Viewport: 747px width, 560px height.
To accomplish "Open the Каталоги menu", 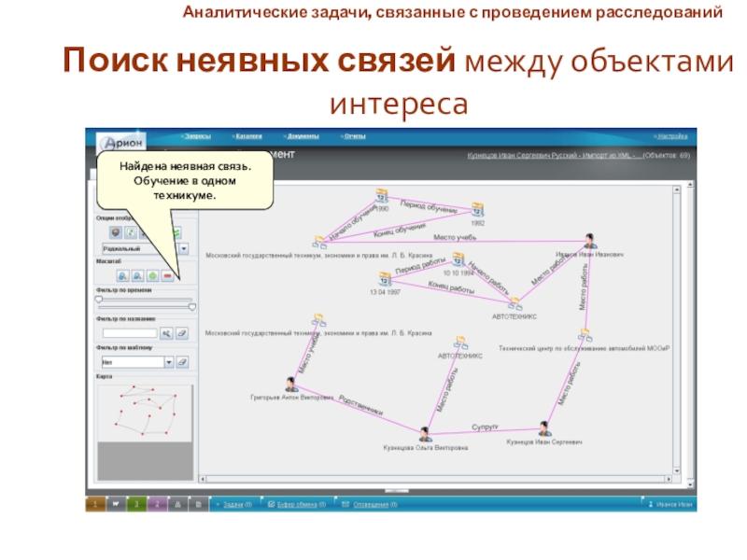I will pyautogui.click(x=247, y=135).
